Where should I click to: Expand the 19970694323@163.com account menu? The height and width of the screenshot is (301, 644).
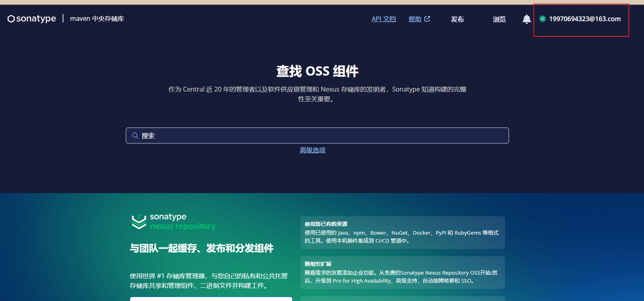pyautogui.click(x=585, y=19)
